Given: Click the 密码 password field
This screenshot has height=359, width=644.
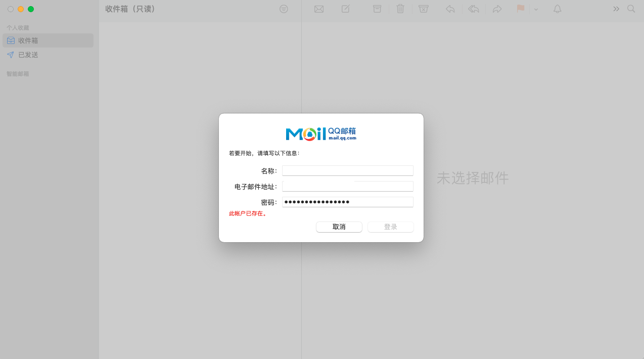Looking at the screenshot, I should pyautogui.click(x=347, y=202).
